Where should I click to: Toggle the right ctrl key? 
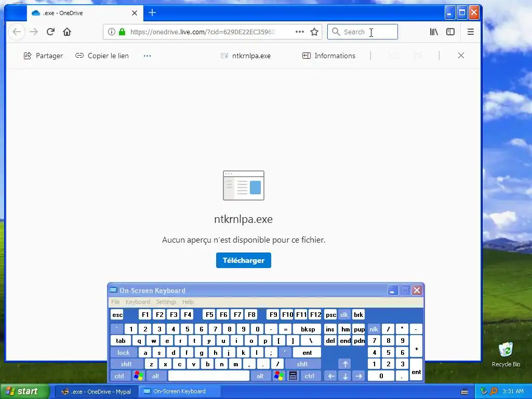click(x=310, y=376)
